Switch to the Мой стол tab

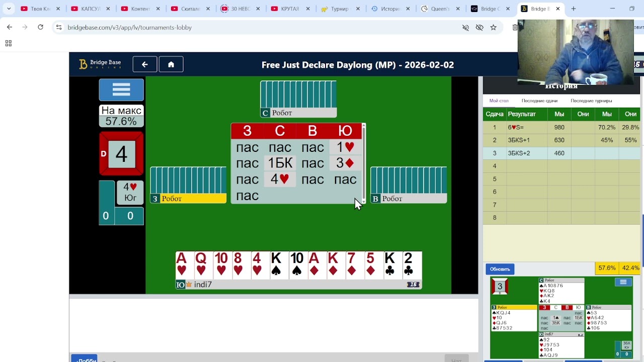pyautogui.click(x=499, y=101)
